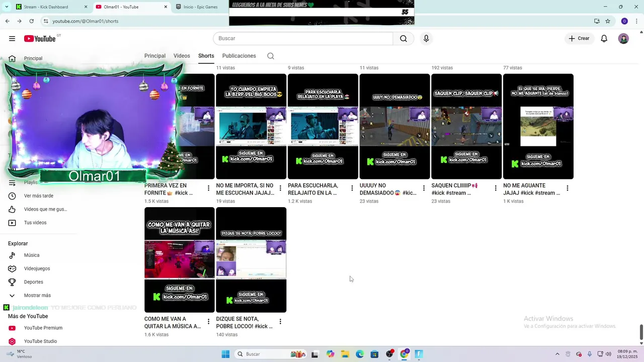Viewport: 644px width, 362px height.
Task: Reload the page in Chrome
Action: (31, 21)
